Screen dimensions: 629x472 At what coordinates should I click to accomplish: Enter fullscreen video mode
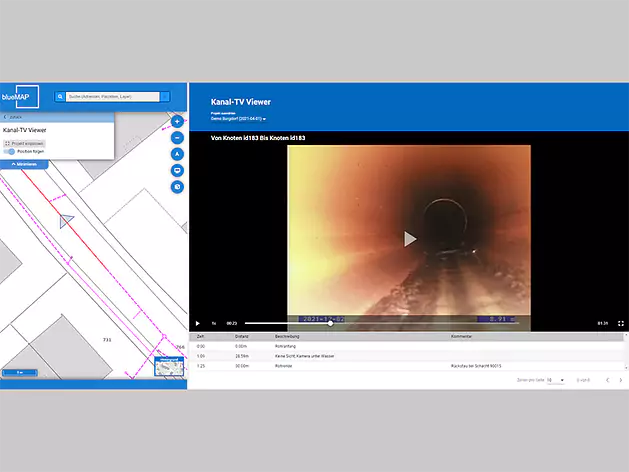click(x=621, y=323)
